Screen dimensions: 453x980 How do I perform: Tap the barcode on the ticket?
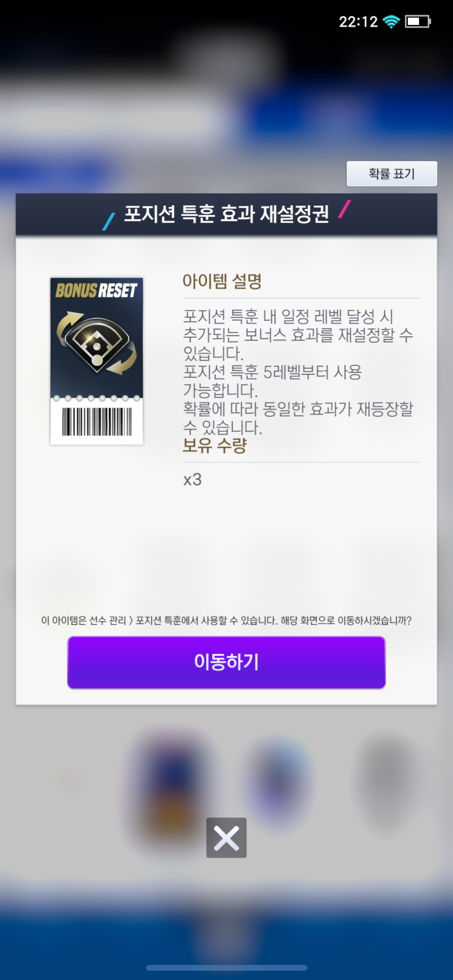coord(97,421)
